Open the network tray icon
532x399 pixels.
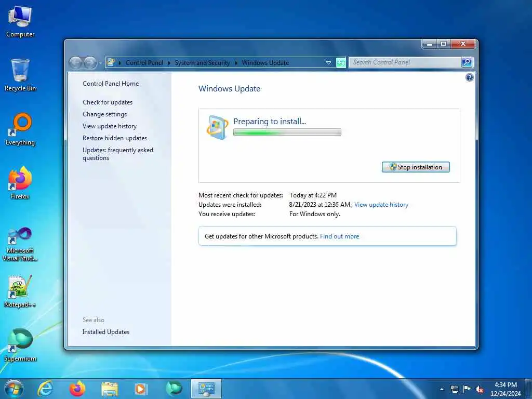click(x=454, y=389)
